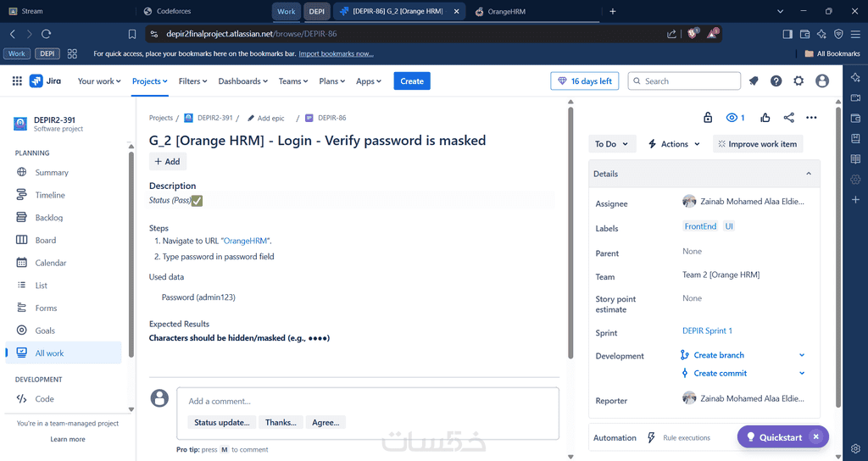Click the UI label
Viewport: 868px width, 461px height.
point(729,226)
